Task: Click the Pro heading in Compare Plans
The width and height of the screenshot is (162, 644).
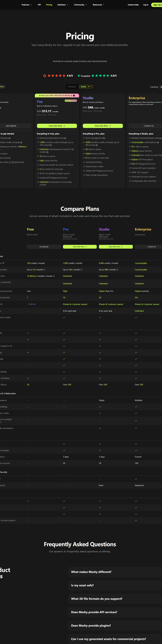Action: coord(66,229)
